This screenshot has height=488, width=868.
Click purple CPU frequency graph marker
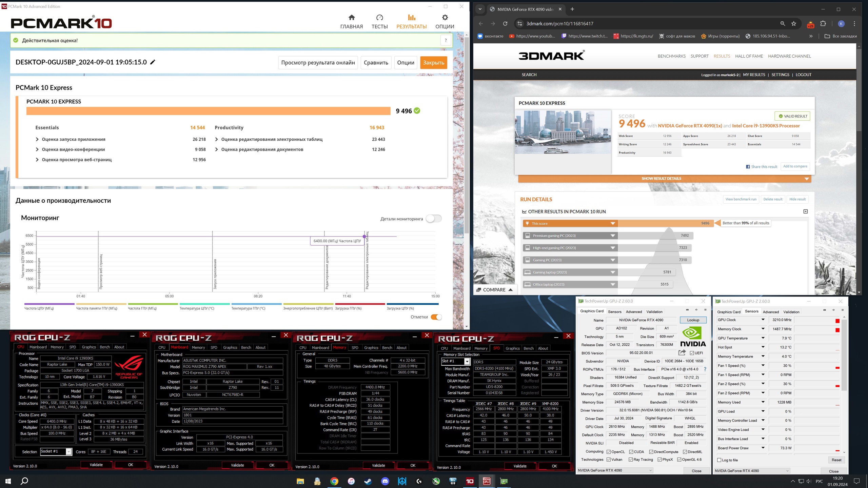pos(364,237)
